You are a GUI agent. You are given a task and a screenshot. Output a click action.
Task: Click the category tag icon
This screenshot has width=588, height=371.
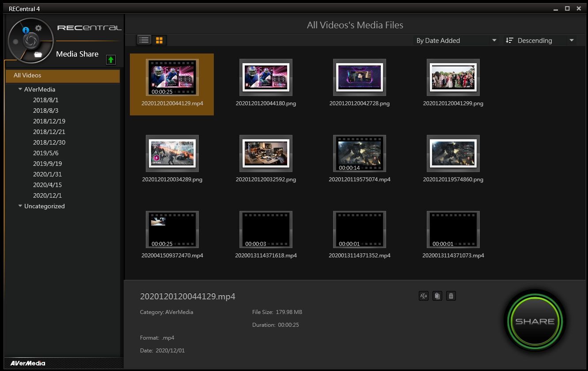[437, 296]
